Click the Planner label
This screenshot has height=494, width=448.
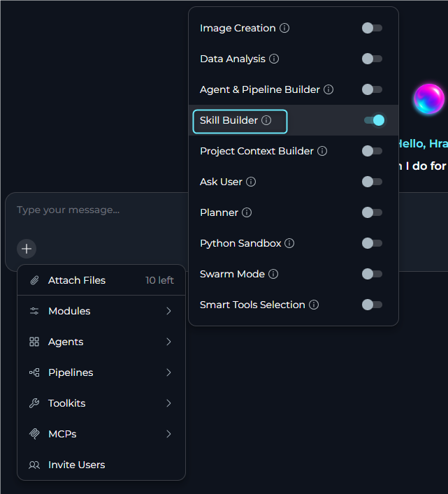219,212
